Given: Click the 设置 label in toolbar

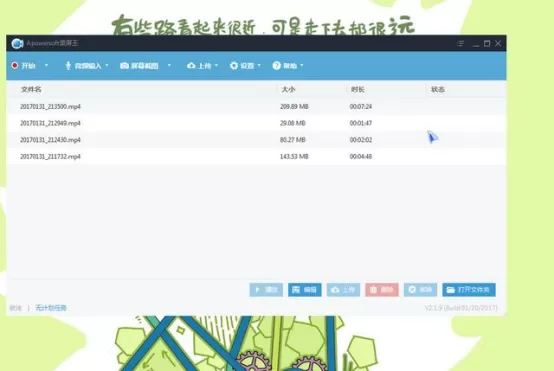Looking at the screenshot, I should point(247,66).
